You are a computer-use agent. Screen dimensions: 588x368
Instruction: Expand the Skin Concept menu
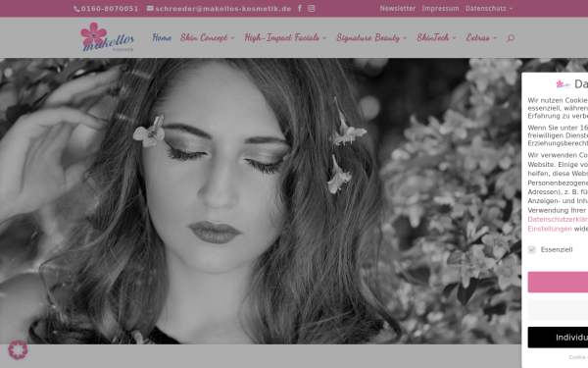(x=208, y=37)
